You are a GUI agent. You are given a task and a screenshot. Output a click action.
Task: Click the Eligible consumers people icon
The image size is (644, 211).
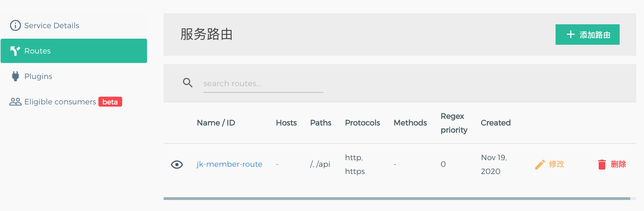click(15, 102)
